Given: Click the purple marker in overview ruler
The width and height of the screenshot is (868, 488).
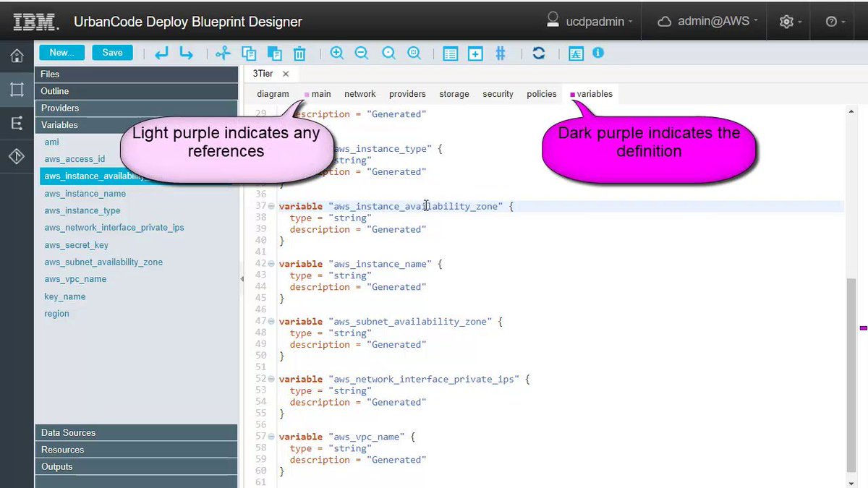Looking at the screenshot, I should 863,328.
